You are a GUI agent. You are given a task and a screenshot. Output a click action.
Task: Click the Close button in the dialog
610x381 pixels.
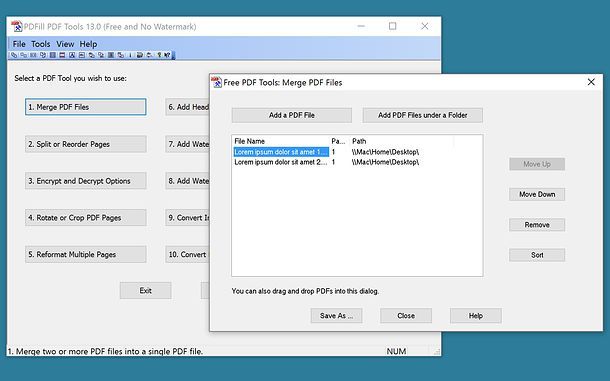(x=406, y=316)
